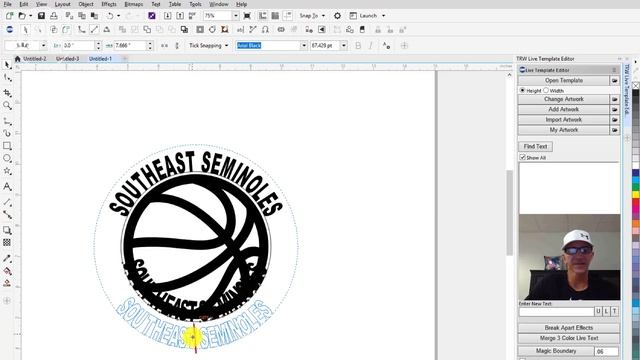Click the Break Apart Effects button
The image size is (640, 360).
point(569,328)
